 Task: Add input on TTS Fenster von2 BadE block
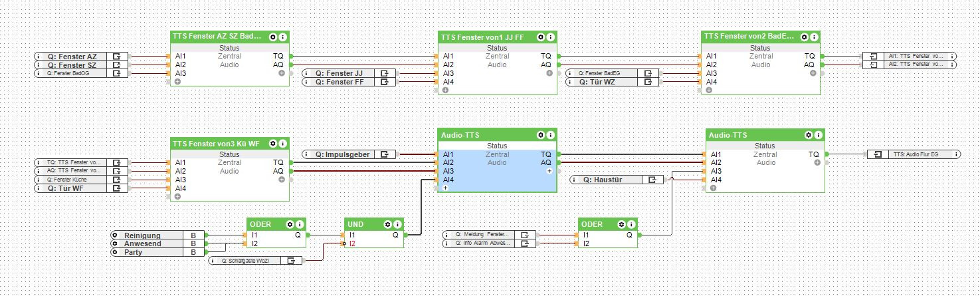[709, 90]
